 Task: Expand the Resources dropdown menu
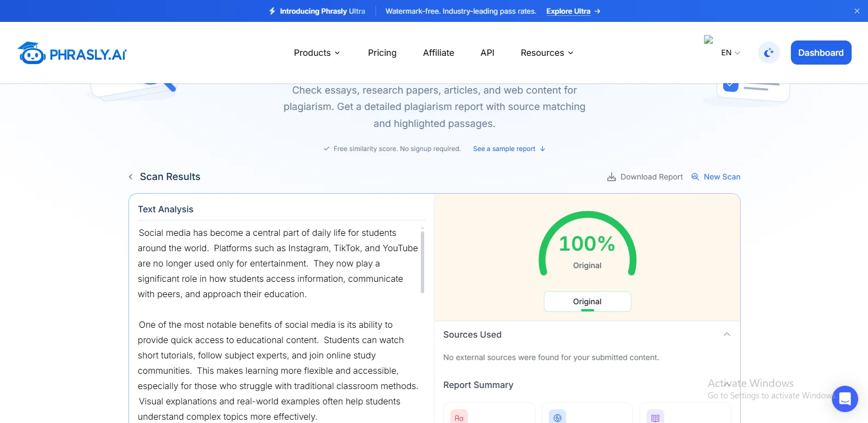547,53
